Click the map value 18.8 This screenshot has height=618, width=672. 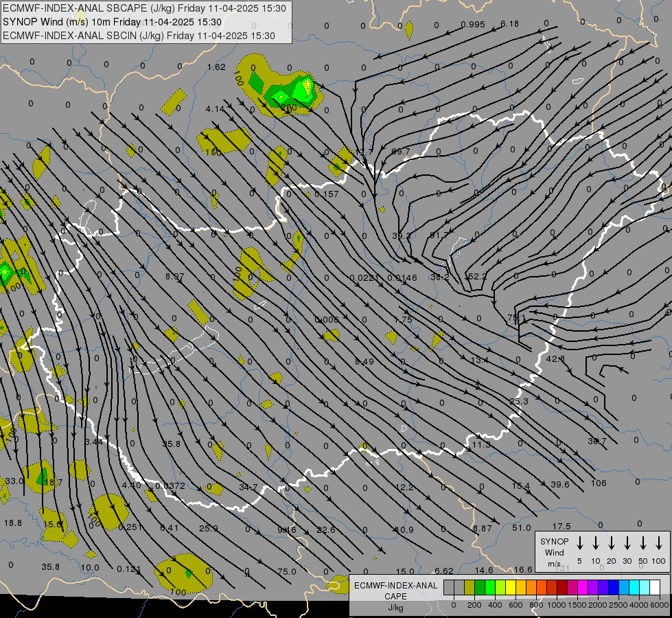tap(13, 523)
